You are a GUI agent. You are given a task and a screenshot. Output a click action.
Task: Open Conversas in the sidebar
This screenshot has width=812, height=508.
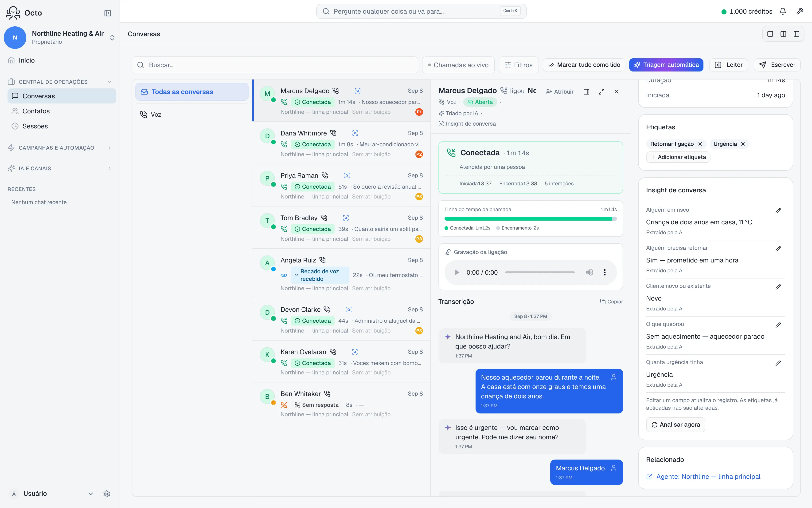pyautogui.click(x=61, y=96)
